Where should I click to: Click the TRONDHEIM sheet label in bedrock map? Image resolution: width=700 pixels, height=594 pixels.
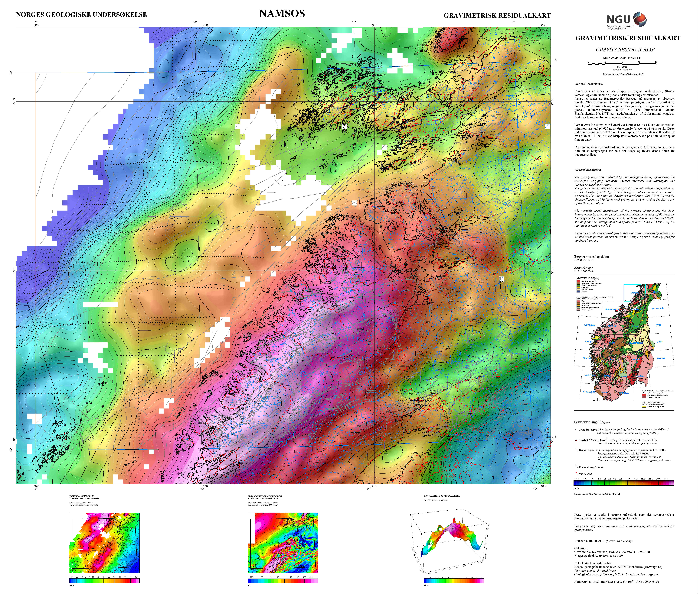(x=635, y=310)
